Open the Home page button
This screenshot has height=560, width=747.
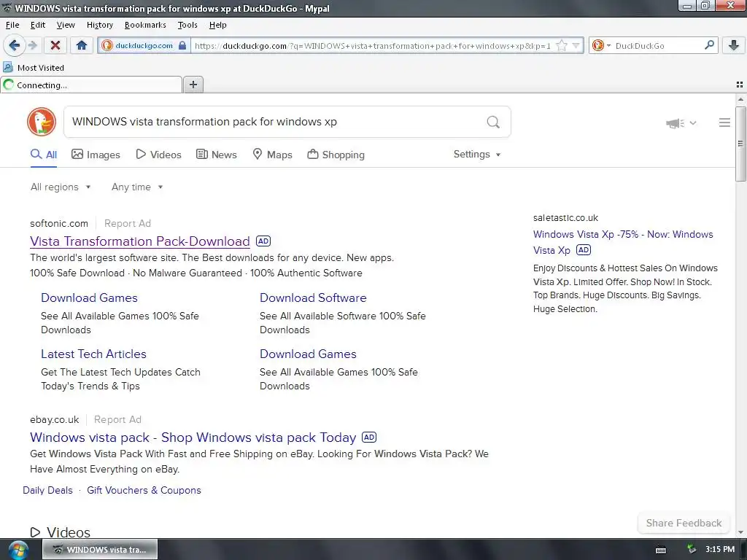point(82,45)
